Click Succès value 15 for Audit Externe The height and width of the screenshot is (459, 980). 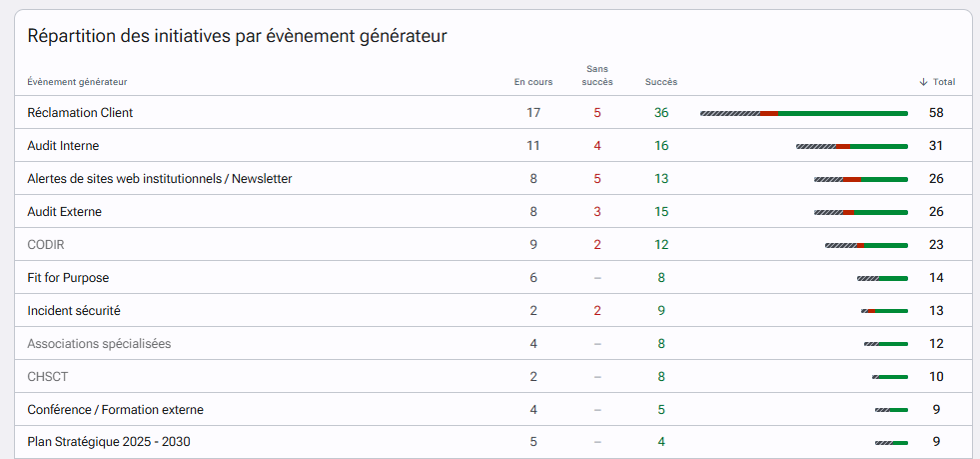click(661, 212)
